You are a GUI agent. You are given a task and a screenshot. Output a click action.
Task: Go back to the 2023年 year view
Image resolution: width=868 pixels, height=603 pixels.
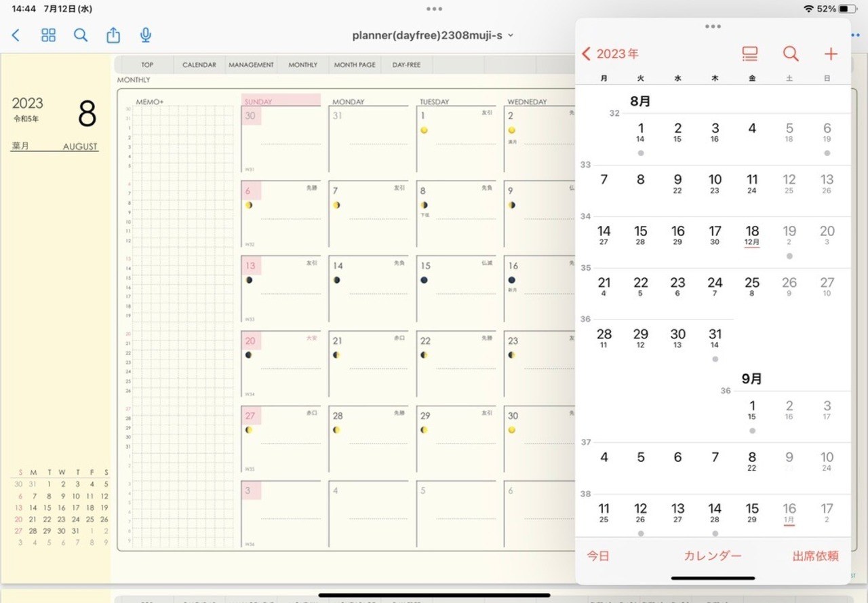[x=610, y=54]
